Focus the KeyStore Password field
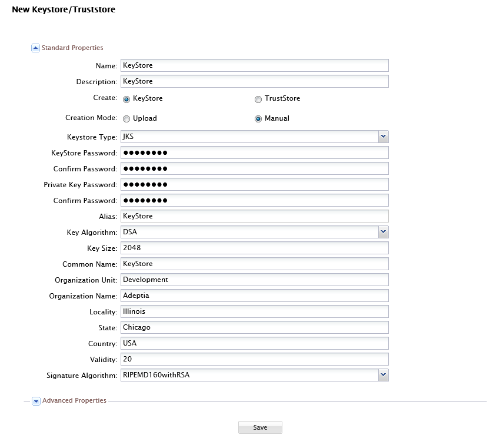The image size is (493, 448). click(x=254, y=153)
